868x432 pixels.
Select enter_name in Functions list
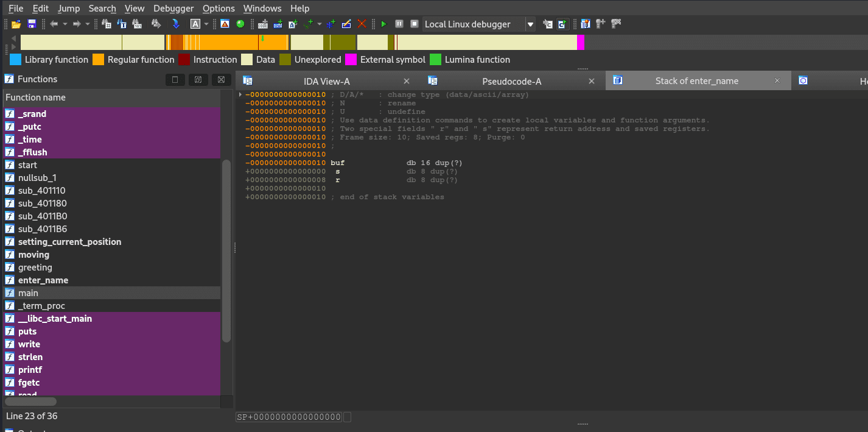point(43,280)
